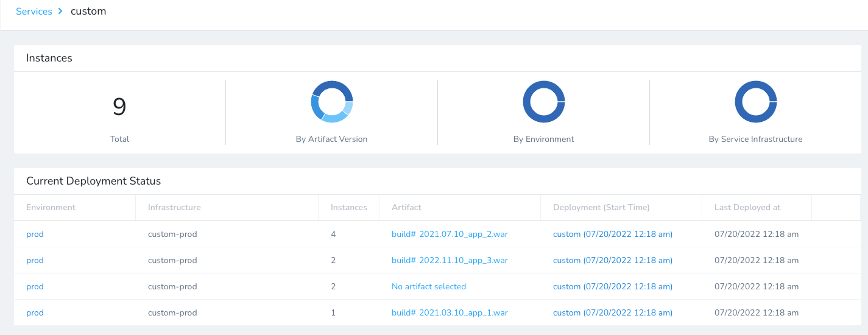Open prod environment in the 1-instance row
868x335 pixels.
coord(35,312)
